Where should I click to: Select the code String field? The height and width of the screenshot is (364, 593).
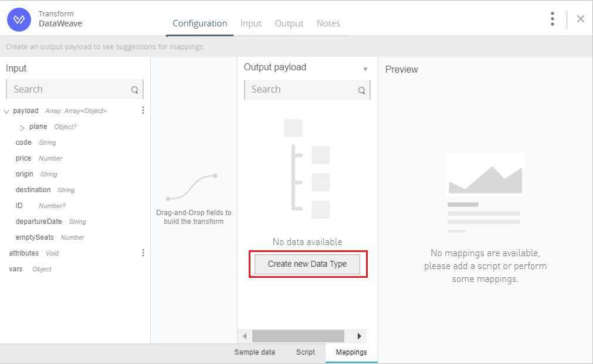click(x=36, y=142)
